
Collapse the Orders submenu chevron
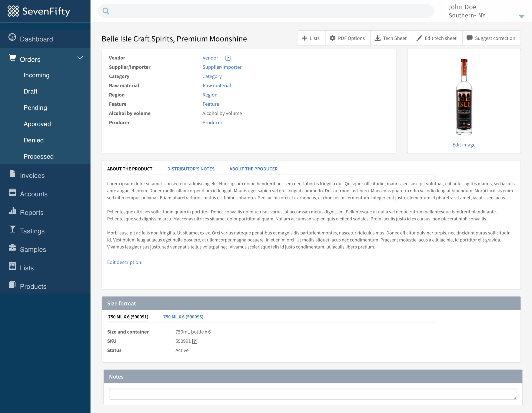click(x=80, y=58)
